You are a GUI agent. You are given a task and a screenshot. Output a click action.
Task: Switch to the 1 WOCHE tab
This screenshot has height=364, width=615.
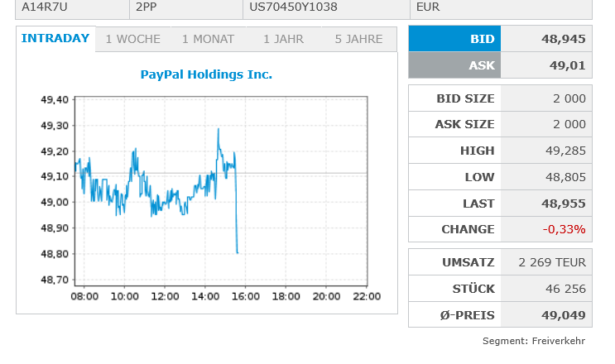click(x=133, y=39)
